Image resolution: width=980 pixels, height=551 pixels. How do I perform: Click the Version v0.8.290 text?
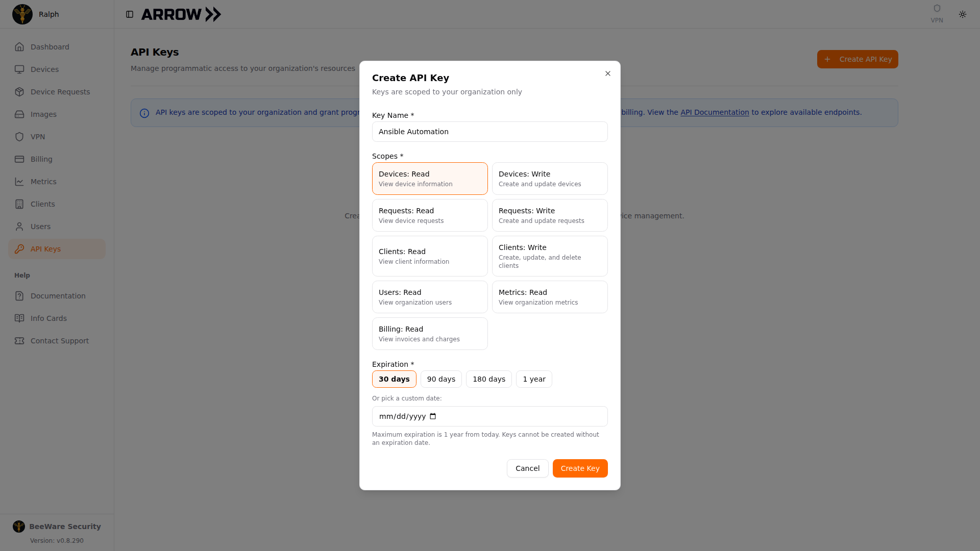pos(57,541)
